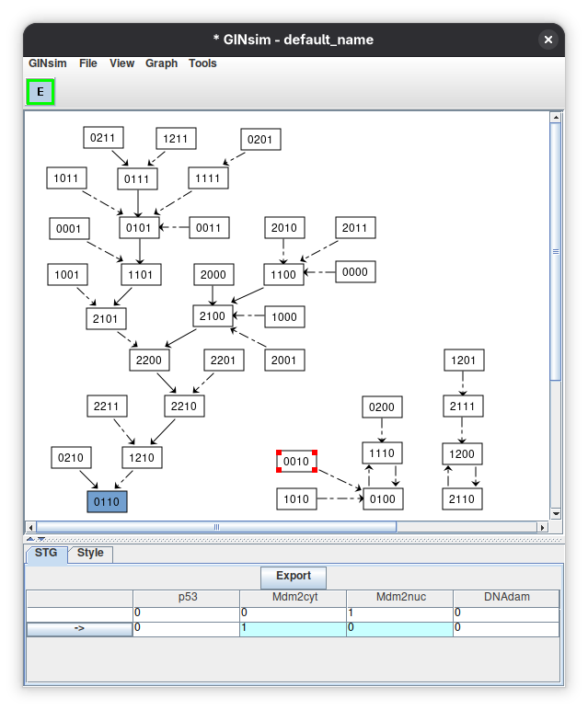Select state node 1100
Viewport: 588px width, 710px height.
pos(283,274)
